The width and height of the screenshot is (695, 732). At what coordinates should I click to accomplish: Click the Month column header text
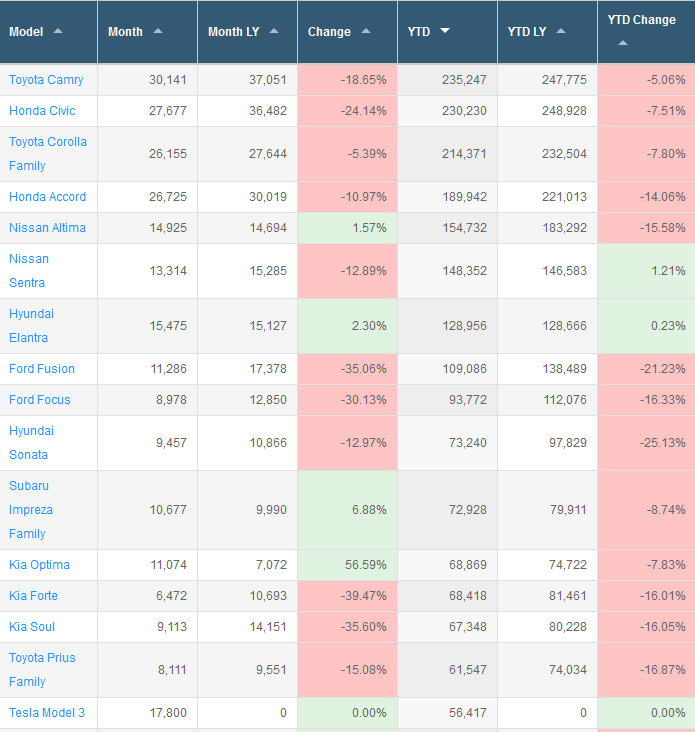click(126, 32)
